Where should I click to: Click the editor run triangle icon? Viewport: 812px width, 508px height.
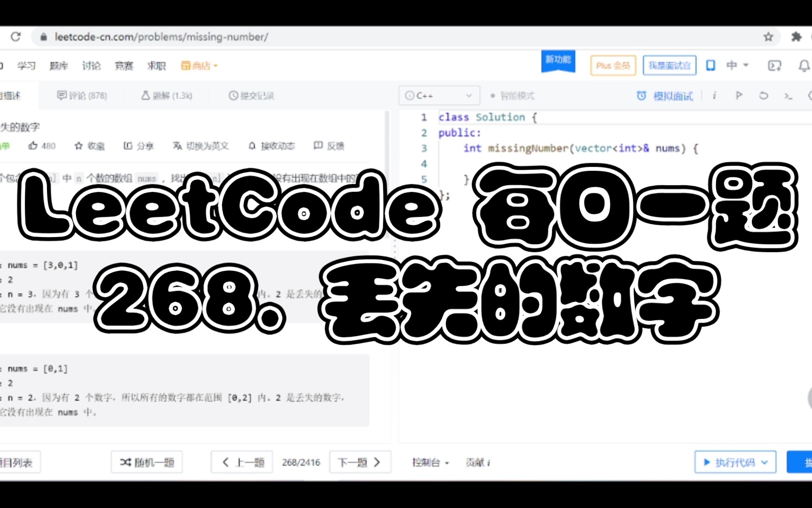point(739,95)
